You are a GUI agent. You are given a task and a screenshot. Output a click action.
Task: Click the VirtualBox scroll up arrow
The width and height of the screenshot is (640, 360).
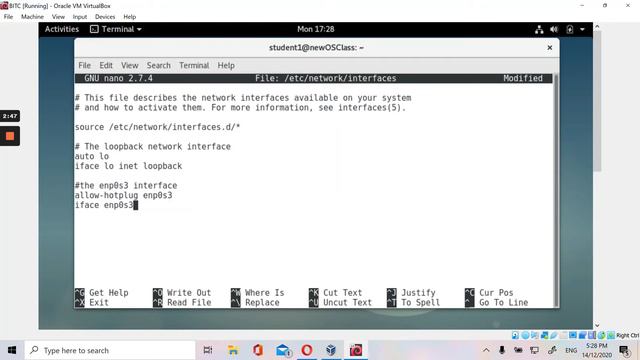tap(597, 27)
